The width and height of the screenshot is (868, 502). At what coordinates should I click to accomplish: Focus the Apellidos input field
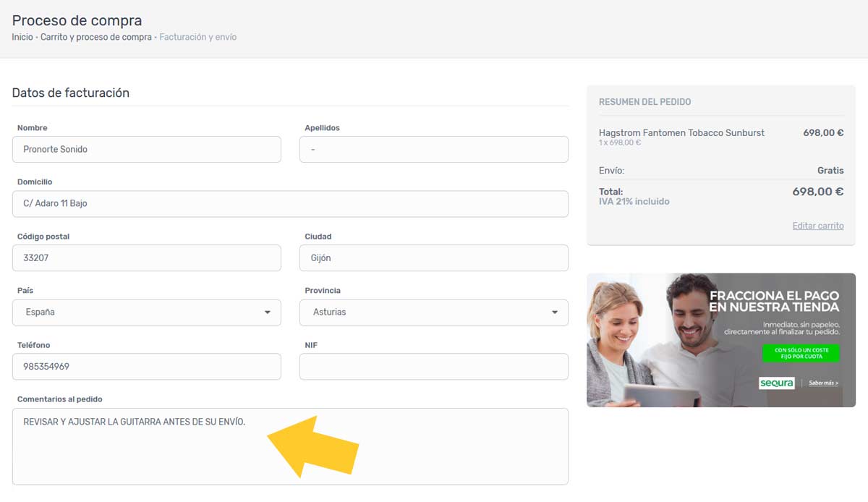tap(434, 149)
